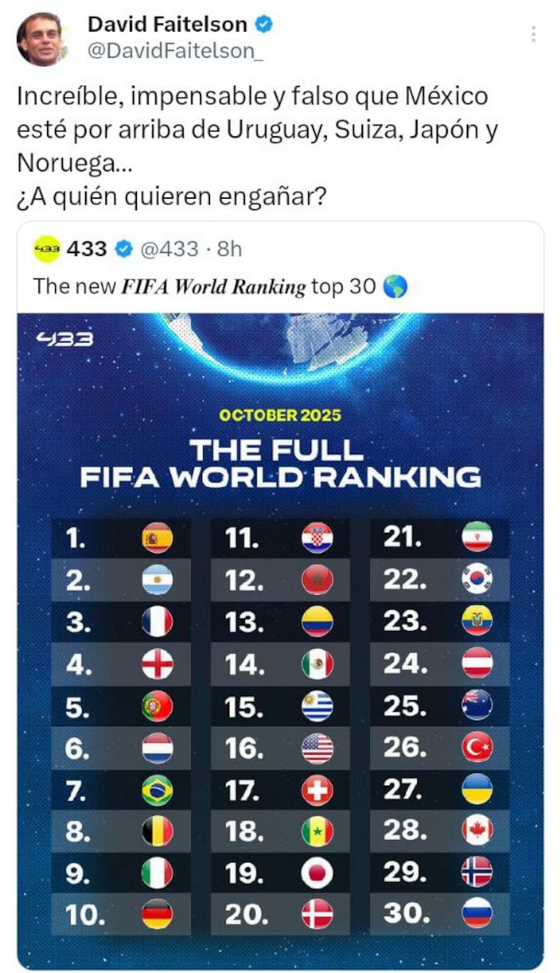The height and width of the screenshot is (973, 560).
Task: Click the Brazil flag at rank 7
Action: pyautogui.click(x=158, y=790)
